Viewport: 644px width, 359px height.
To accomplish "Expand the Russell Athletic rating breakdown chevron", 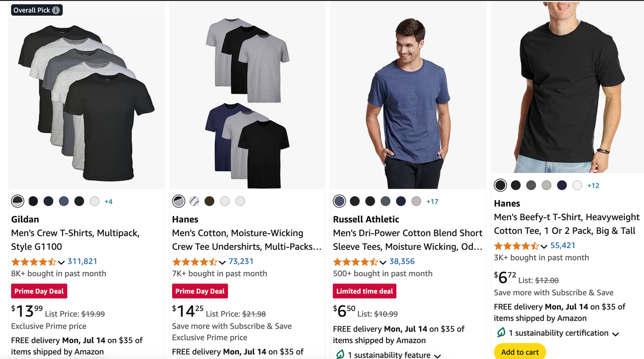I will point(383,262).
